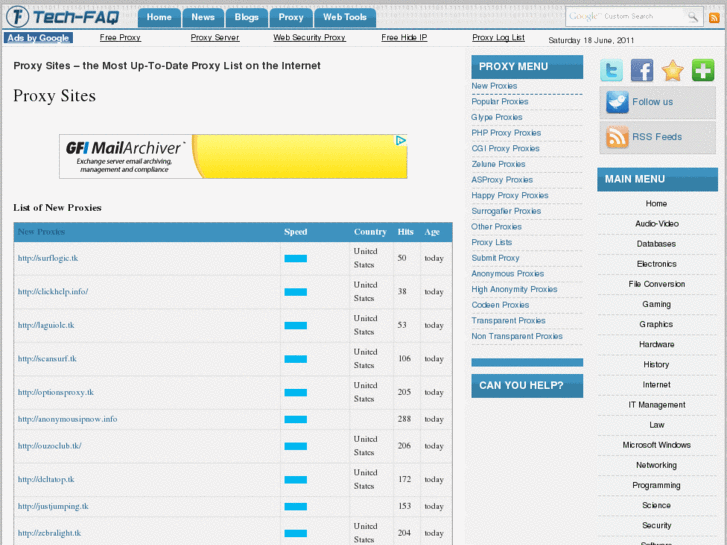Open the Web Security Proxy ad link
Image resolution: width=727 pixels, height=545 pixels.
tap(309, 38)
